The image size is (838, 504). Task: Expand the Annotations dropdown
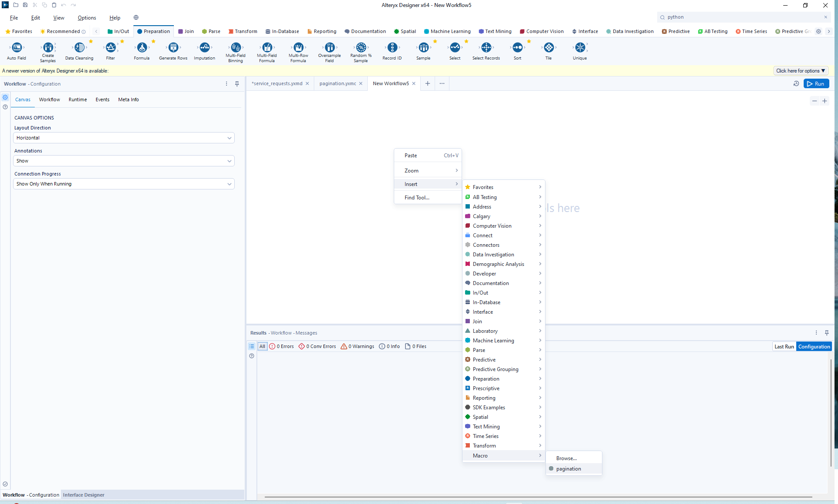pos(229,161)
